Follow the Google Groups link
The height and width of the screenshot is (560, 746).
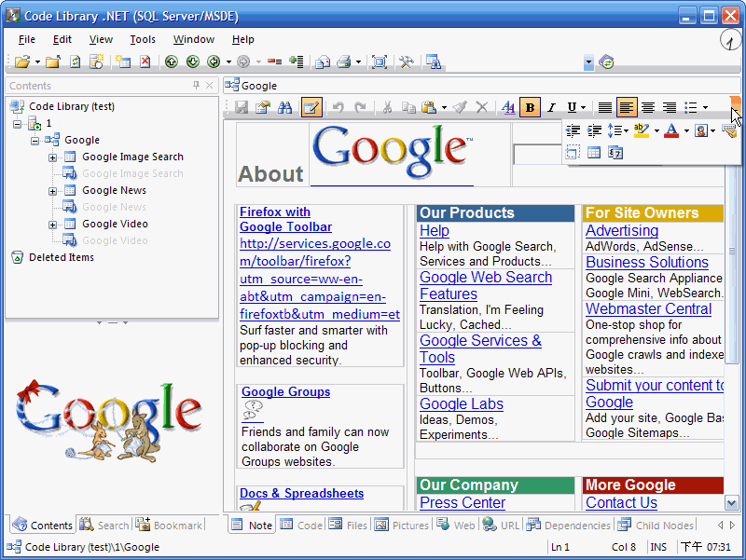tap(286, 391)
